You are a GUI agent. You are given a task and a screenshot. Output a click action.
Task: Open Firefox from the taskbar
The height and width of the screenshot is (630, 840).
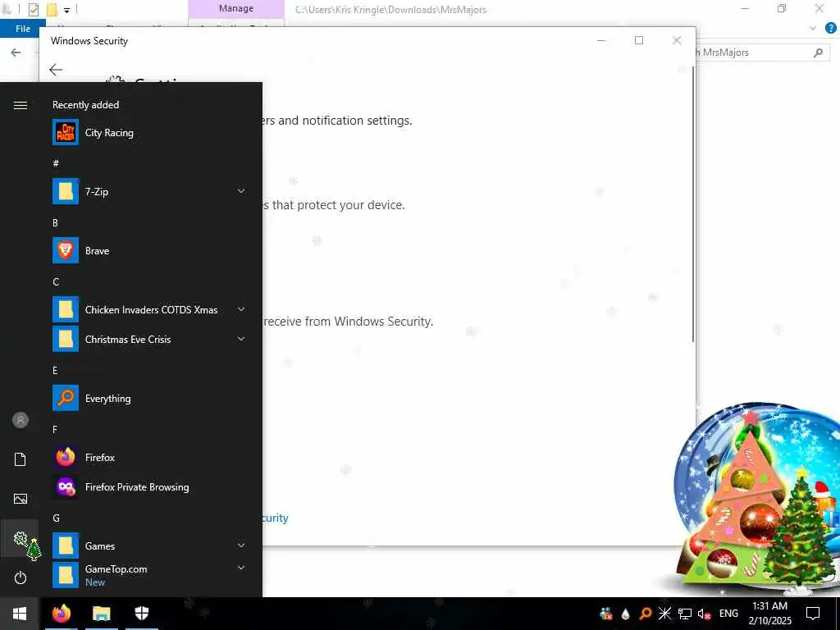[x=61, y=614]
